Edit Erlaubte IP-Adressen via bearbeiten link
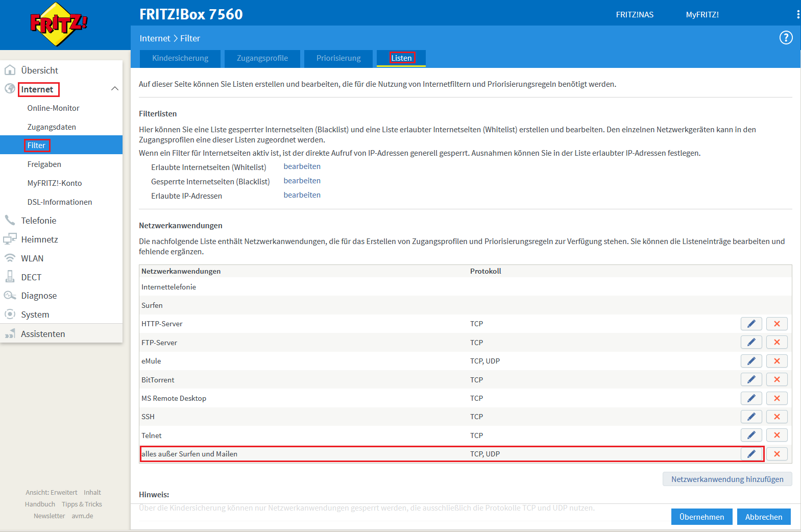801x532 pixels. pyautogui.click(x=302, y=195)
